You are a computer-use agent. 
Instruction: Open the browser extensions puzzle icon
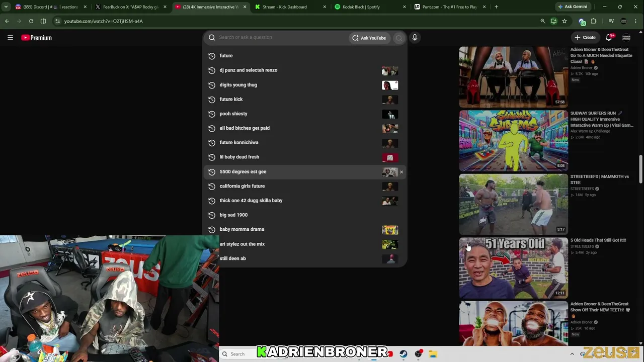pyautogui.click(x=594, y=21)
